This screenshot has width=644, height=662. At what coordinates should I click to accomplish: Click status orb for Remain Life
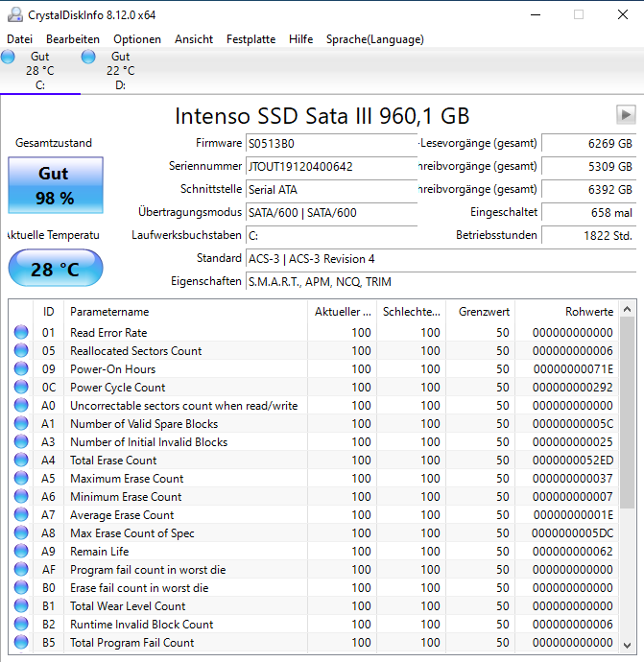click(x=21, y=551)
